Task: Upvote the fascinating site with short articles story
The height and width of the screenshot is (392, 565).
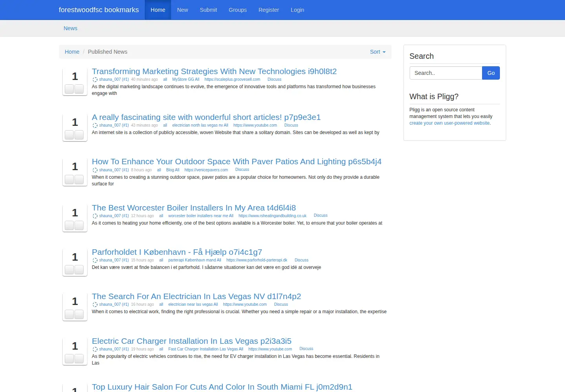Action: point(69,135)
